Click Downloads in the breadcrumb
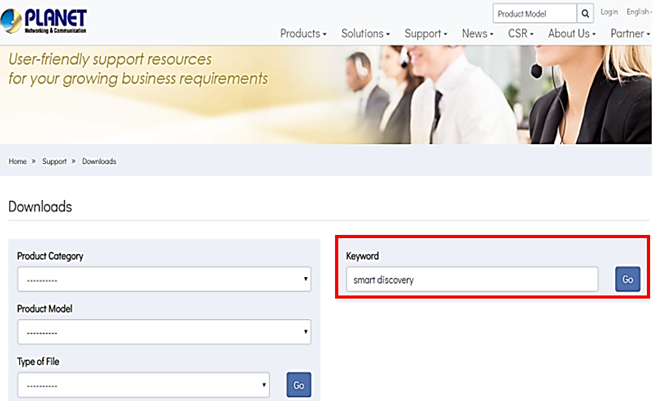655x401 pixels. 99,161
